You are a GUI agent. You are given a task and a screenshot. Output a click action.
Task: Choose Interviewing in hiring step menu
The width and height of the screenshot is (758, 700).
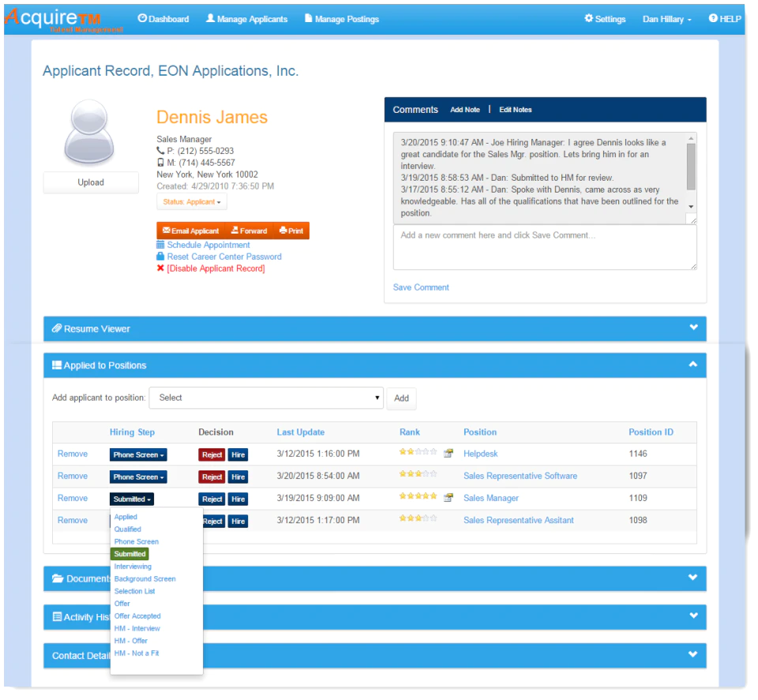coord(133,567)
